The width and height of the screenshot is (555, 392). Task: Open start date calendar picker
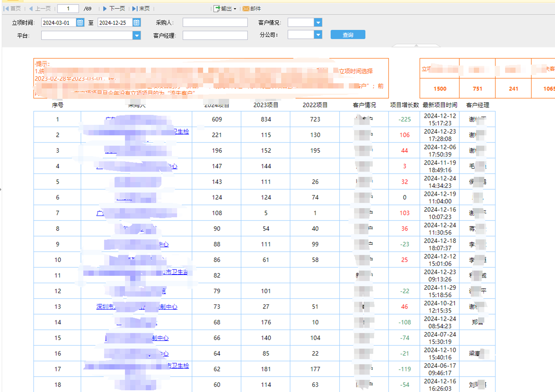(80, 22)
